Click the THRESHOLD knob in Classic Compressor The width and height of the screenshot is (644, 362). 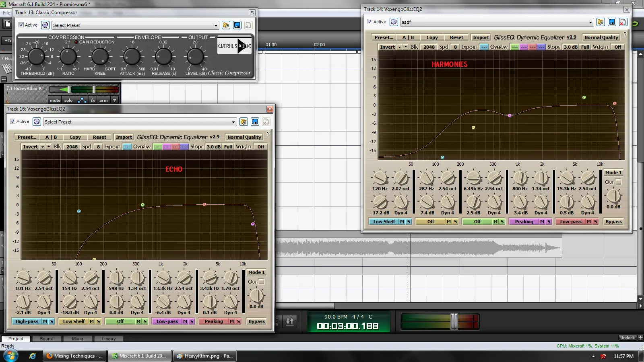(x=36, y=57)
